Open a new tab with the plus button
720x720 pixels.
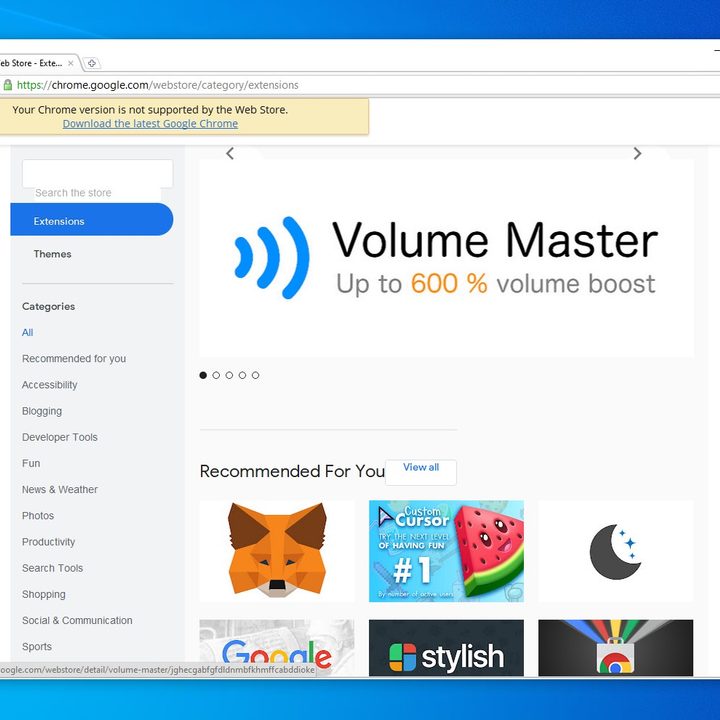coord(92,63)
